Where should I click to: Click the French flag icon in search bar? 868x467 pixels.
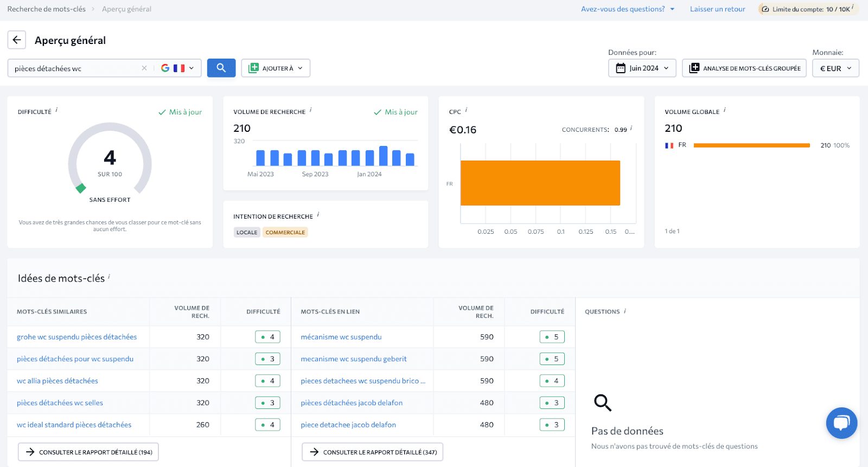click(x=179, y=68)
